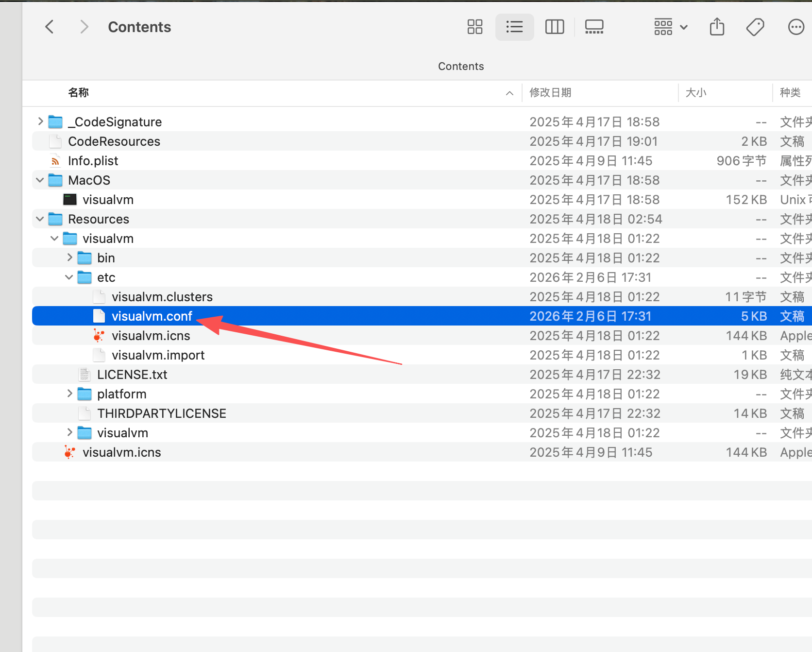812x652 pixels.
Task: Select the etc folder icon
Action: pyautogui.click(x=85, y=277)
